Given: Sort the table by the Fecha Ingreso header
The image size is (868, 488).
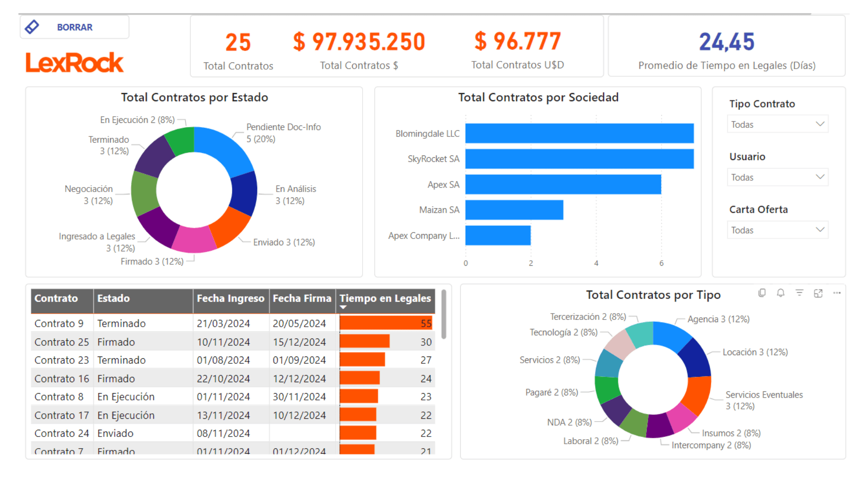Looking at the screenshot, I should point(230,298).
